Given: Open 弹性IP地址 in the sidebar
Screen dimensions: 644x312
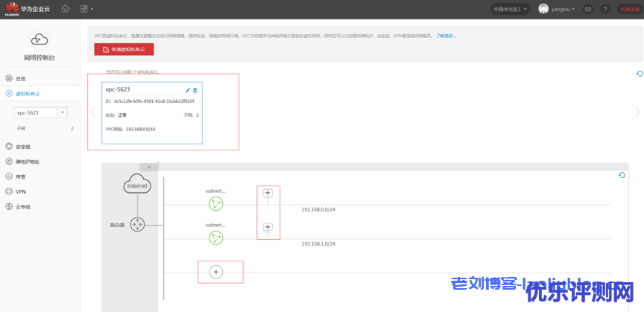Looking at the screenshot, I should 27,162.
